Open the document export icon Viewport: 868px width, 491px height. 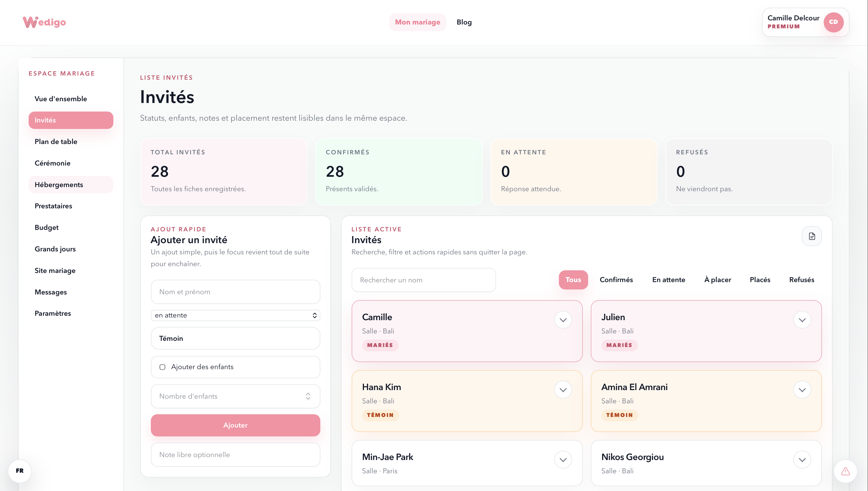coord(812,236)
